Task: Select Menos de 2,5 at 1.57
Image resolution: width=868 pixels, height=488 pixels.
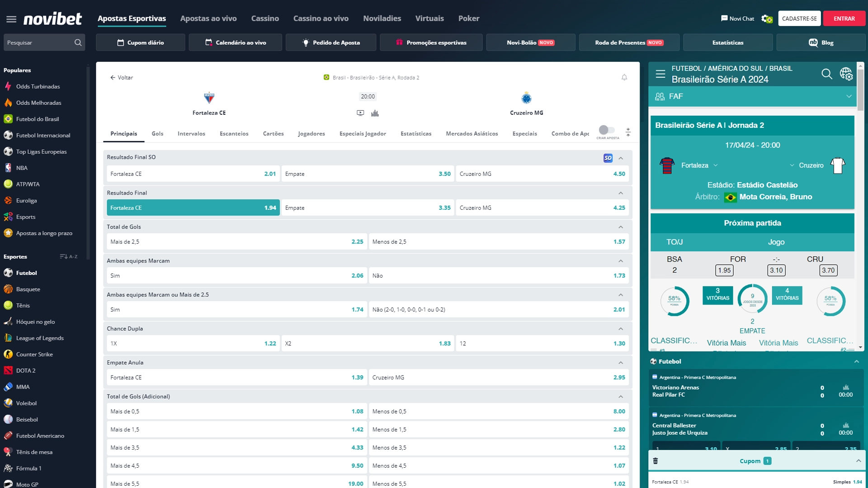Action: (499, 241)
